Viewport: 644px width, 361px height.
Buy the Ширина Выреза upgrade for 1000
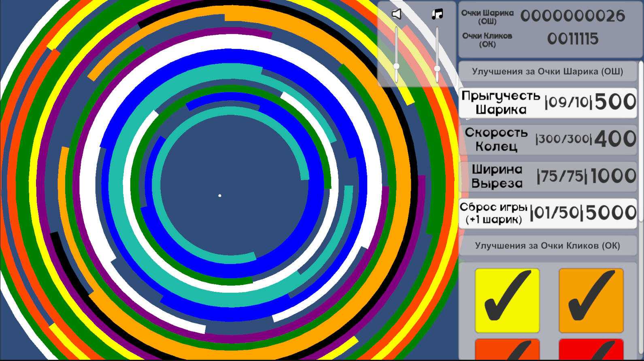548,177
